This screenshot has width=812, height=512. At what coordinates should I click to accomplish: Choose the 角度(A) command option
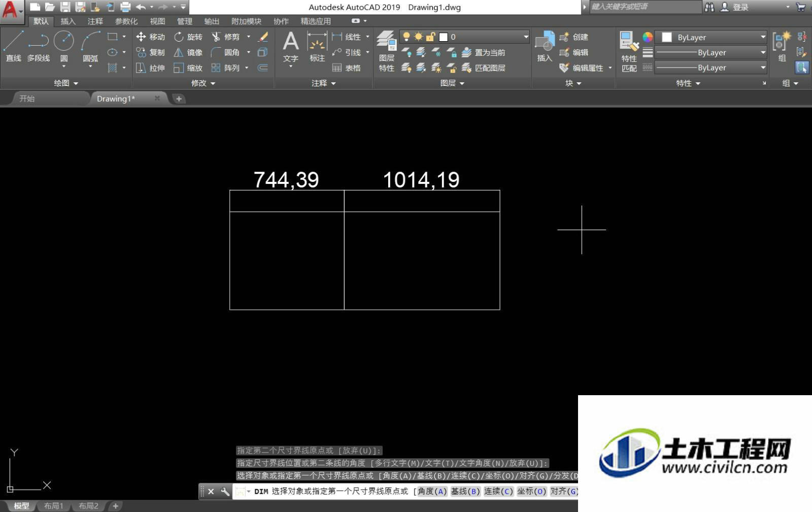(x=432, y=491)
